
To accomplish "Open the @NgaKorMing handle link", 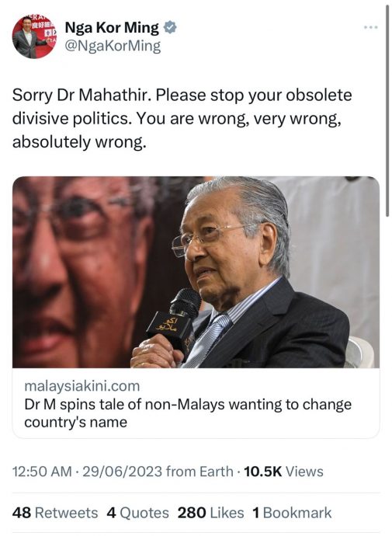I will pyautogui.click(x=113, y=46).
